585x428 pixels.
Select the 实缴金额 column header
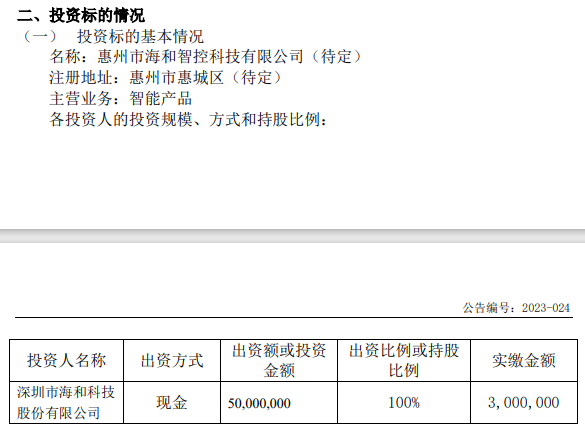click(524, 360)
